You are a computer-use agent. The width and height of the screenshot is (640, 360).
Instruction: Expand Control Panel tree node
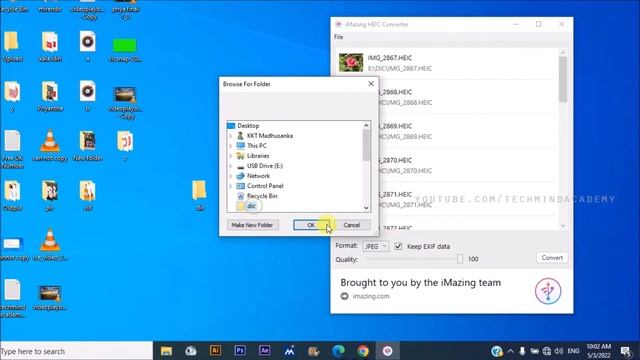(x=231, y=186)
